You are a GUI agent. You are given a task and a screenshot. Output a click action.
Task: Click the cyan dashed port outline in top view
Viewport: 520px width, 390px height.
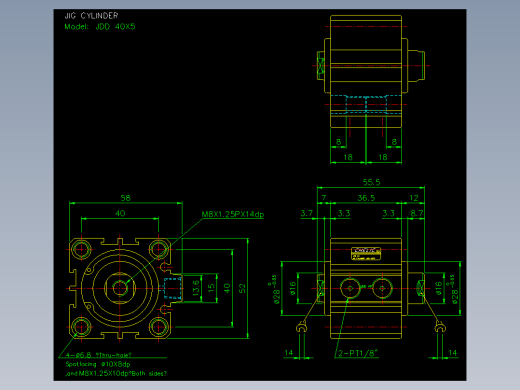tap(366, 104)
